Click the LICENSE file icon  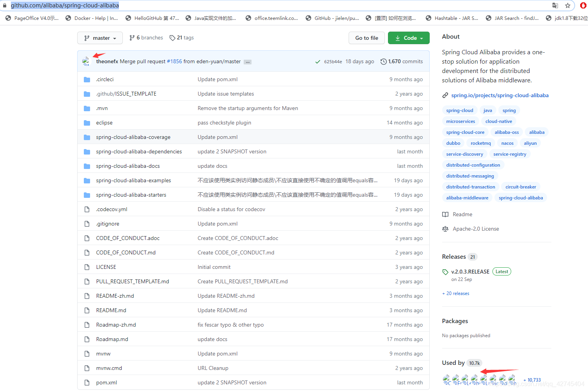[x=87, y=267]
